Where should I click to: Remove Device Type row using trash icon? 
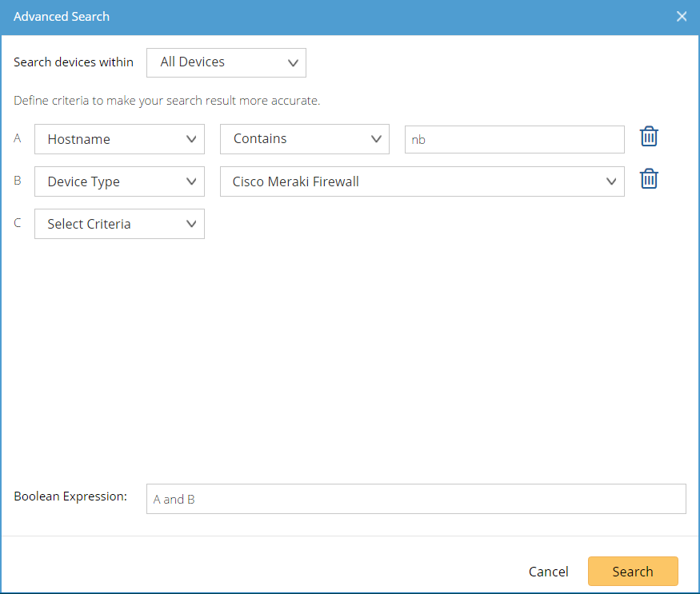[649, 179]
